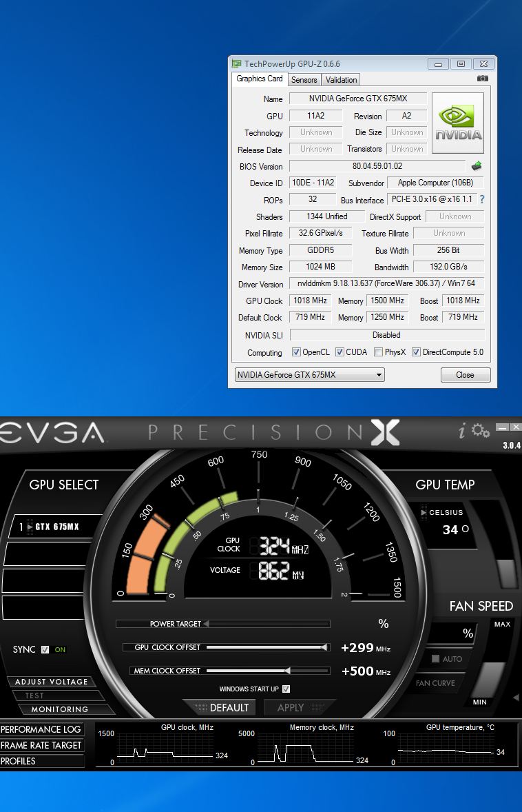Click the small arrow beside fan MIN
522x812 pixels.
(x=516, y=698)
